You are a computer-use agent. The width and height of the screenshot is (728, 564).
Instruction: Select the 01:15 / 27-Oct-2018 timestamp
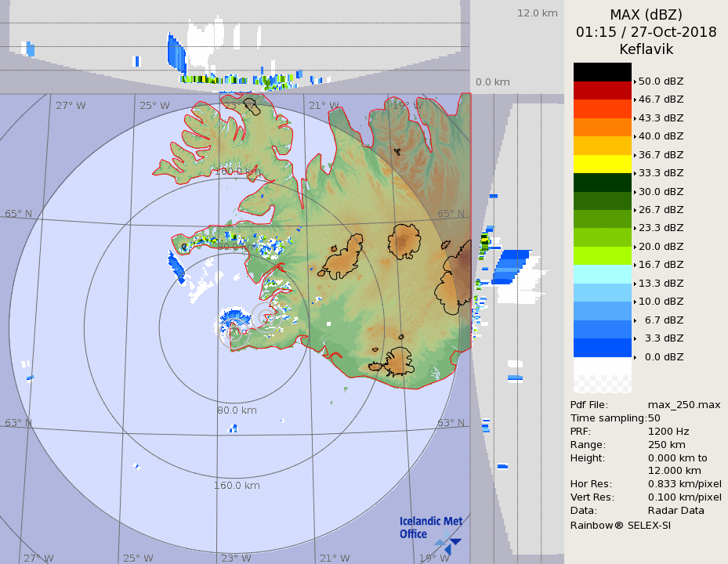pyautogui.click(x=646, y=32)
